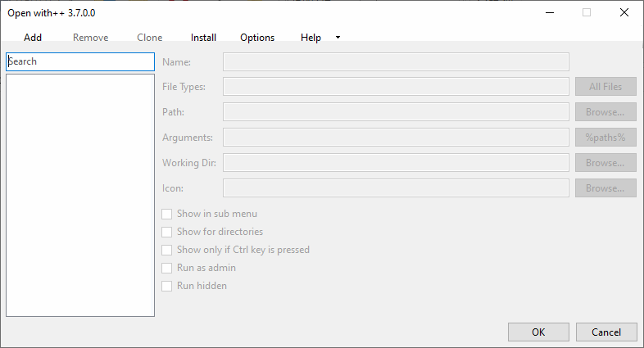This screenshot has width=644, height=348.
Task: Click the Cancel button
Action: pos(606,332)
